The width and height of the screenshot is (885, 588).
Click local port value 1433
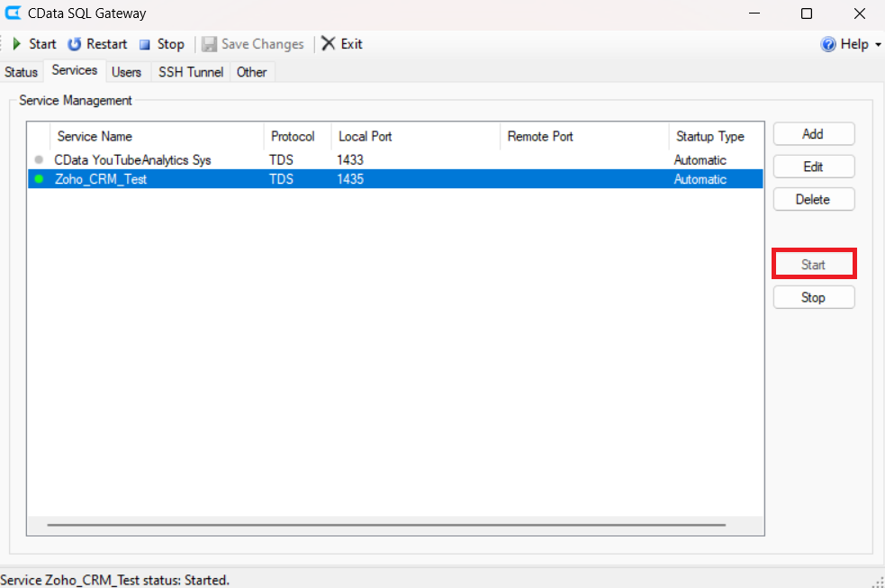350,159
